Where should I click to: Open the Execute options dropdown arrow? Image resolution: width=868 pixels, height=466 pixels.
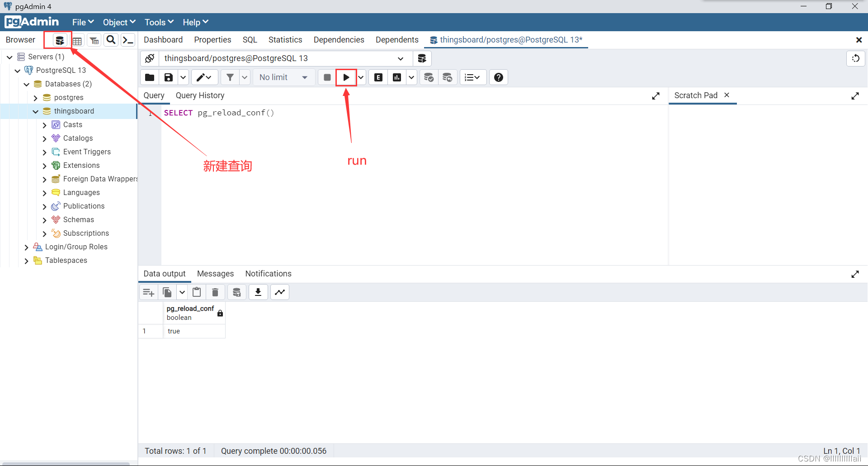point(361,77)
